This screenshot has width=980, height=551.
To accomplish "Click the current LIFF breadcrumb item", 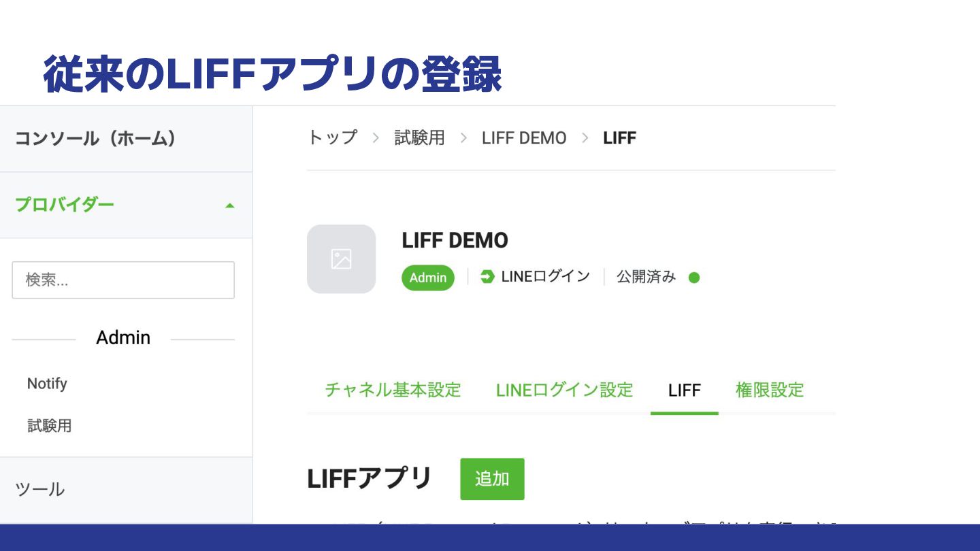I will point(619,137).
